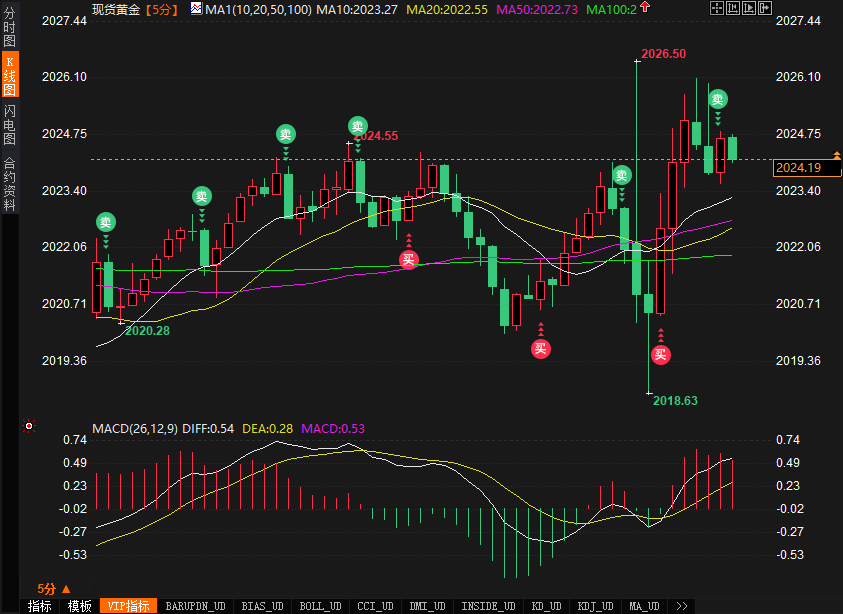Show more indicators with the >> arrow
Viewport: 843px width, 614px height.
click(x=682, y=606)
